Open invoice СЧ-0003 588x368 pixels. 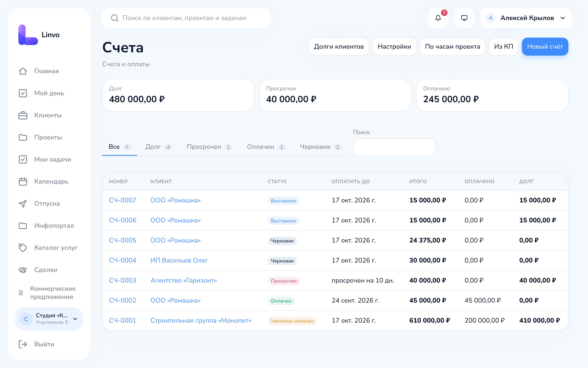tap(122, 280)
